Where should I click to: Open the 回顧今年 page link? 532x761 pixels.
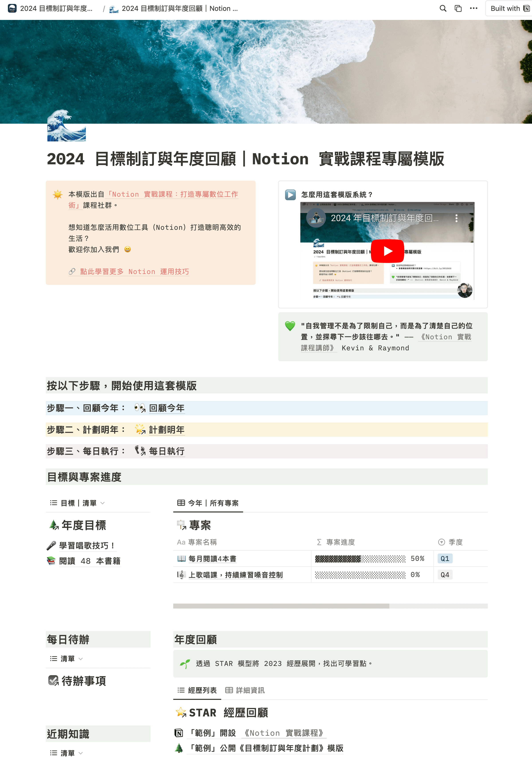tap(167, 408)
